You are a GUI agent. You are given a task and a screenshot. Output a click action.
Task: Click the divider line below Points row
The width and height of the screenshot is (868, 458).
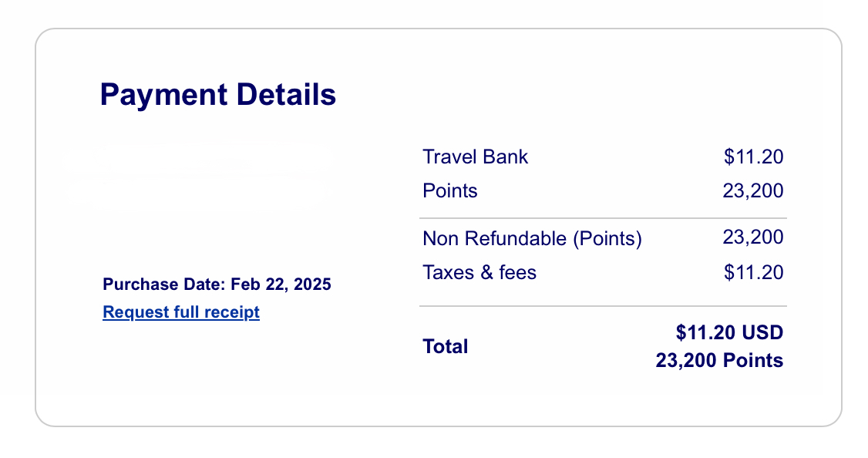603,219
